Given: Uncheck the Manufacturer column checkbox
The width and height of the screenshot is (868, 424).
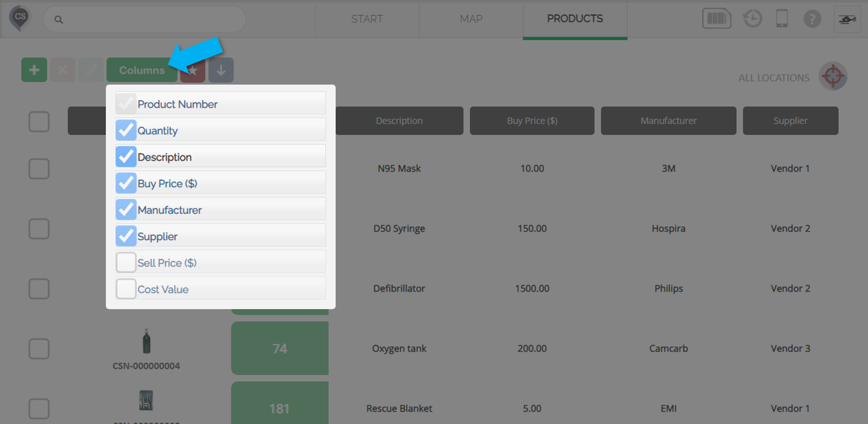Looking at the screenshot, I should (x=126, y=210).
